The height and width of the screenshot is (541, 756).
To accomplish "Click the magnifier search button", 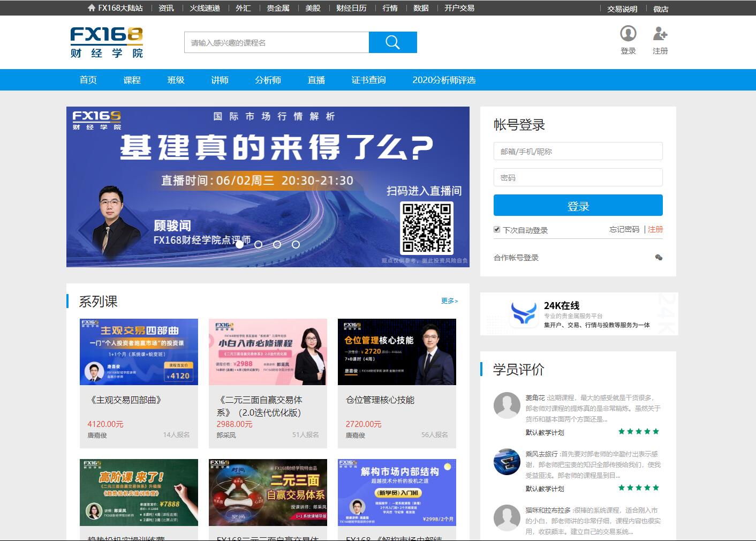I will point(392,43).
